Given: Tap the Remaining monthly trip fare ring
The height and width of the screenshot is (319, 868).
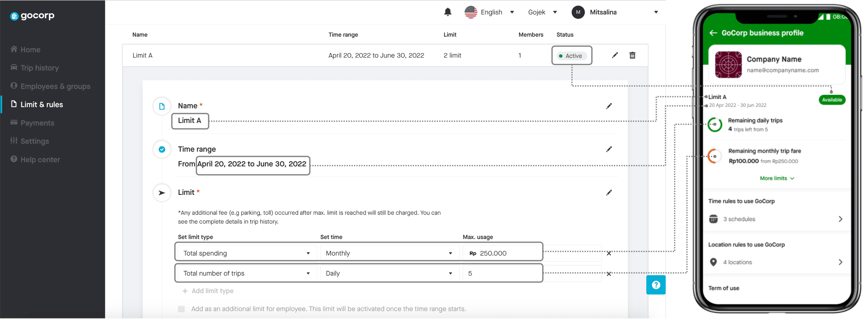Looking at the screenshot, I should click(714, 156).
